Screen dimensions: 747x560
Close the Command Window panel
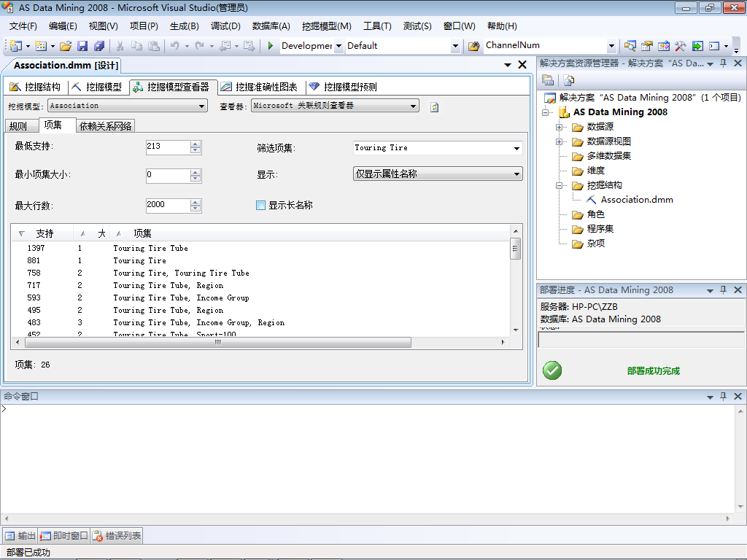pyautogui.click(x=738, y=396)
